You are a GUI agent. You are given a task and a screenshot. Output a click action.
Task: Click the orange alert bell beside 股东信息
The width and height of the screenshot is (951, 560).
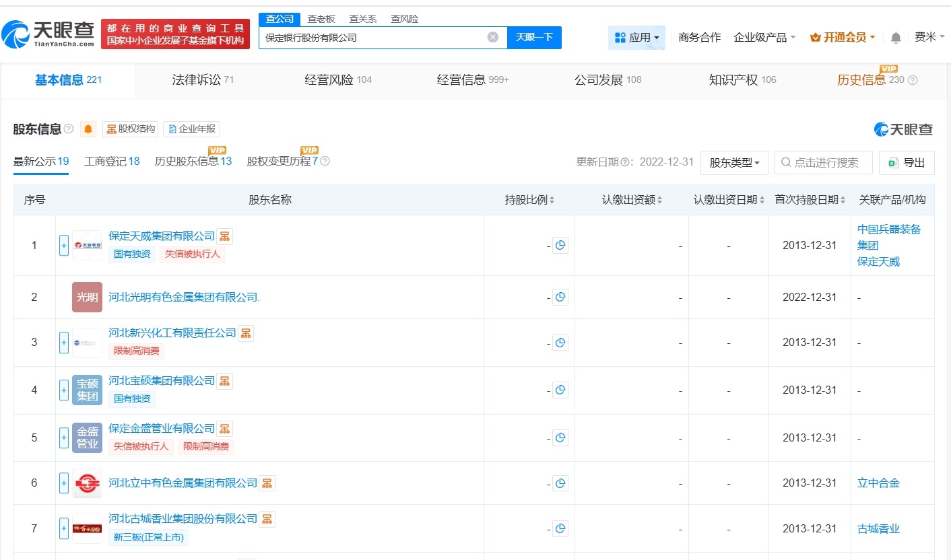88,129
